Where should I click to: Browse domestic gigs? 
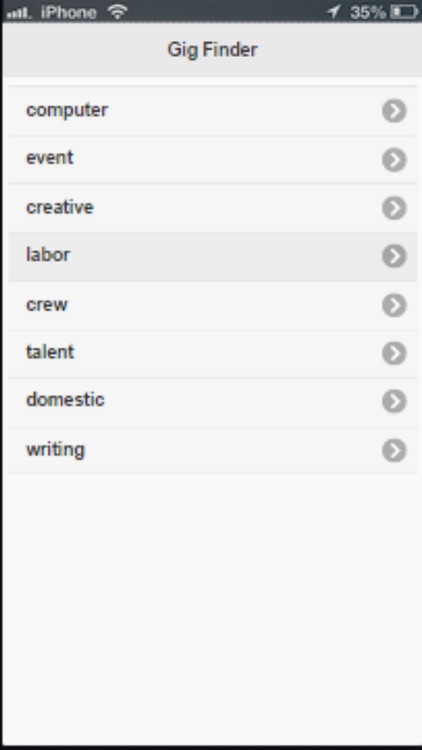coord(212,402)
